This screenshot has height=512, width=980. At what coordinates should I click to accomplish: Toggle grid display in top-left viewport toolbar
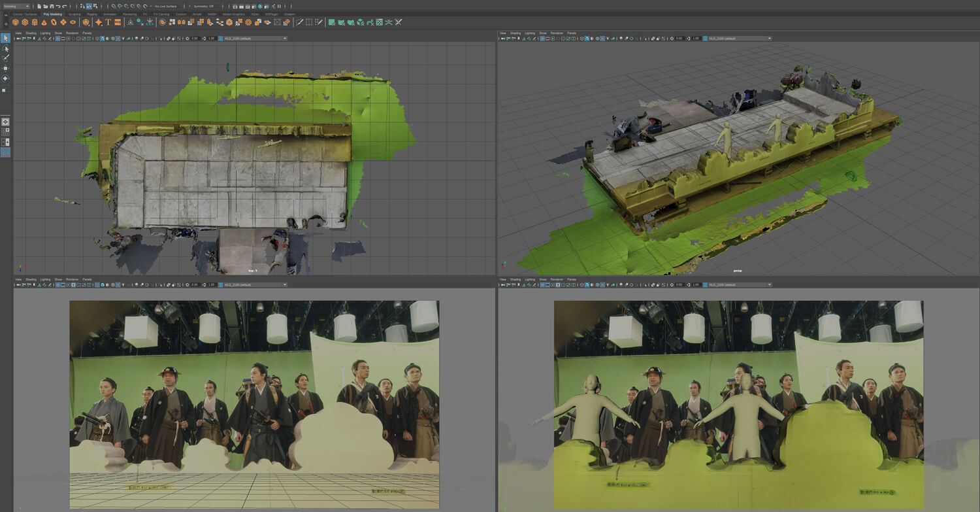57,39
